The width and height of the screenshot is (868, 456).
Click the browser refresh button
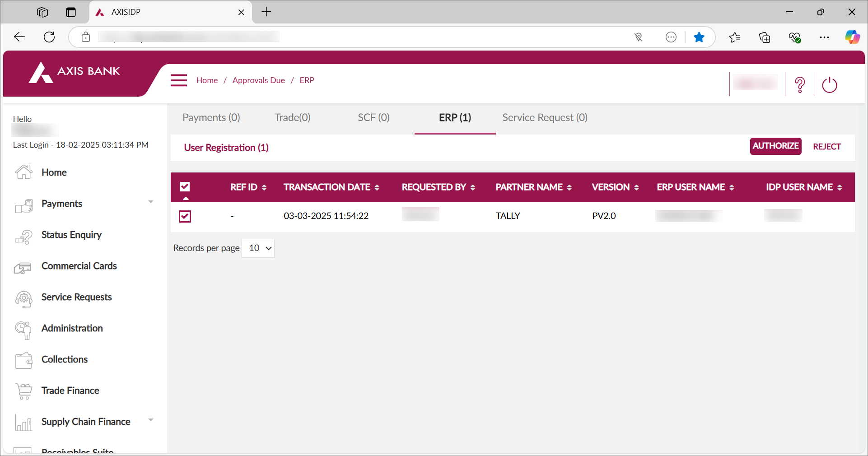click(49, 37)
